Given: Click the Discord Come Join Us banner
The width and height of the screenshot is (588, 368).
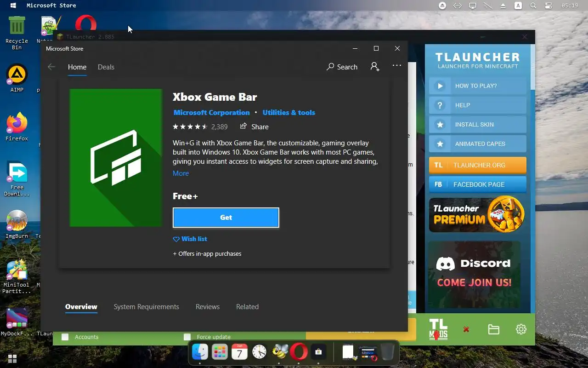Looking at the screenshot, I should [475, 275].
